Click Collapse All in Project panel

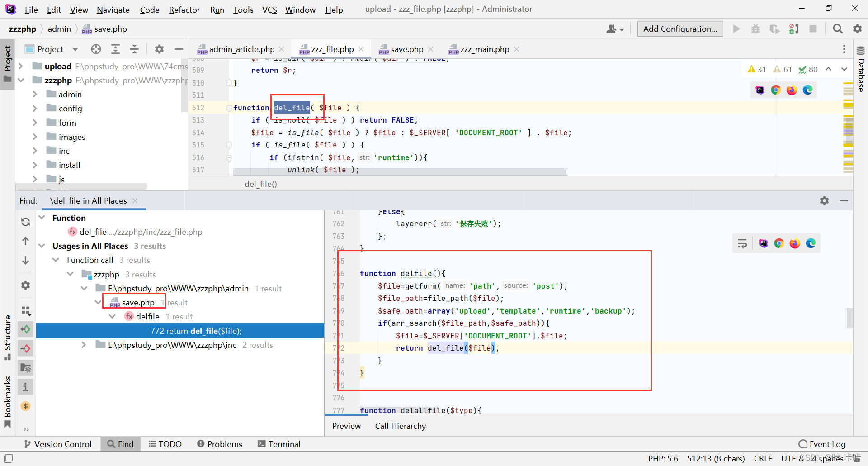pyautogui.click(x=134, y=49)
